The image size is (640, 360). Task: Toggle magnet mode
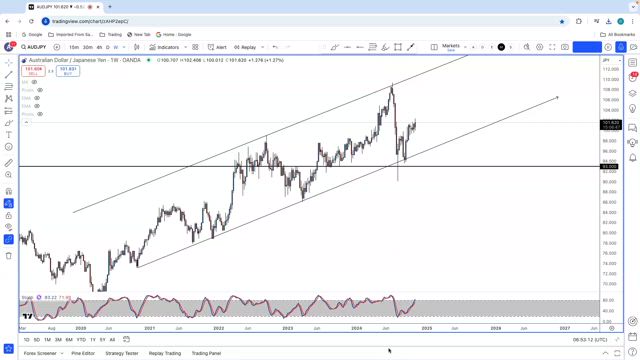[x=9, y=191]
